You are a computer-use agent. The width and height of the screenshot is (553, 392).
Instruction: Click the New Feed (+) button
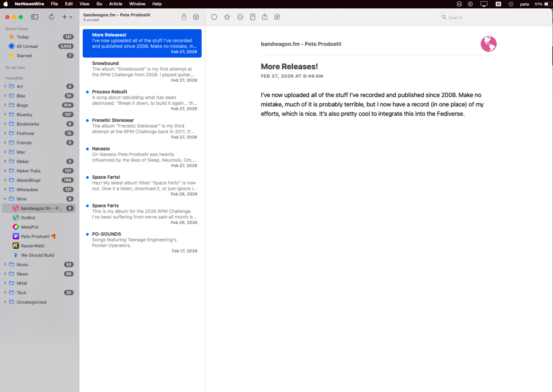tap(64, 17)
